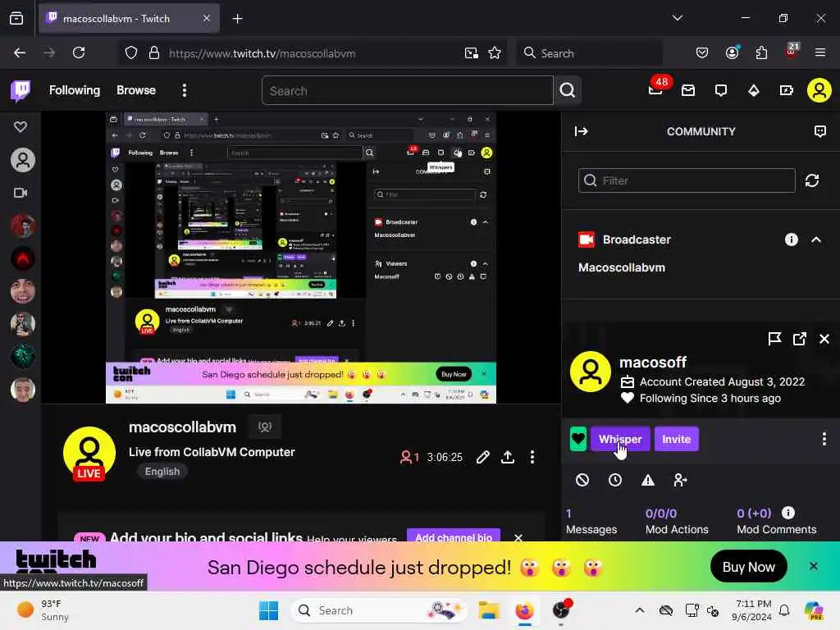Open the Windows Start menu
The width and height of the screenshot is (840, 630).
268,610
